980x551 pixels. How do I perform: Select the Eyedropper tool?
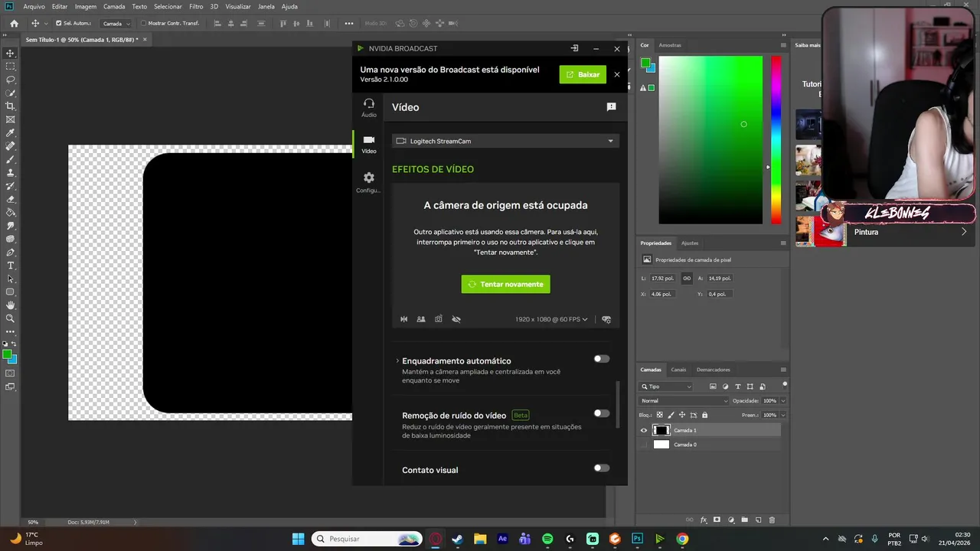pyautogui.click(x=11, y=133)
